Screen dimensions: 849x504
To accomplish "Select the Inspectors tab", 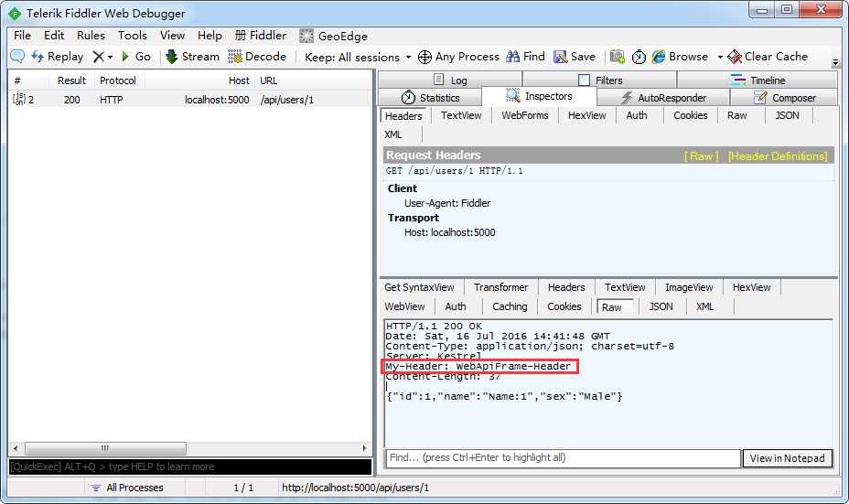I will (539, 96).
